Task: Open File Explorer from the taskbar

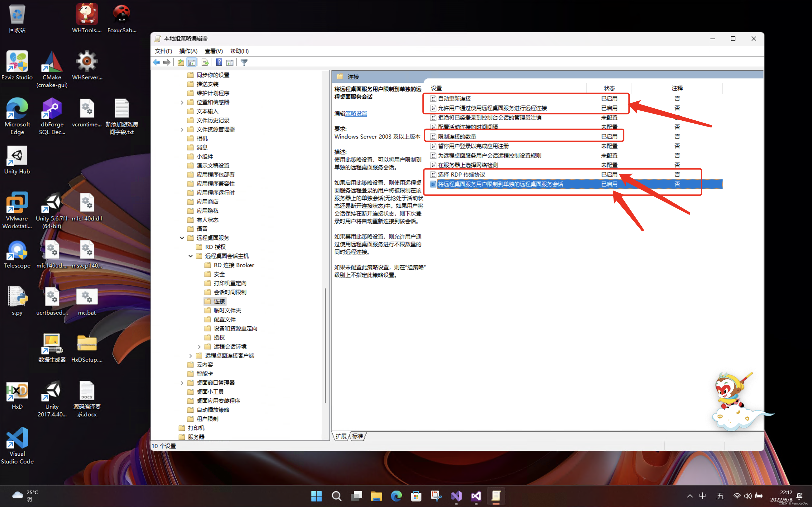Action: (x=376, y=496)
